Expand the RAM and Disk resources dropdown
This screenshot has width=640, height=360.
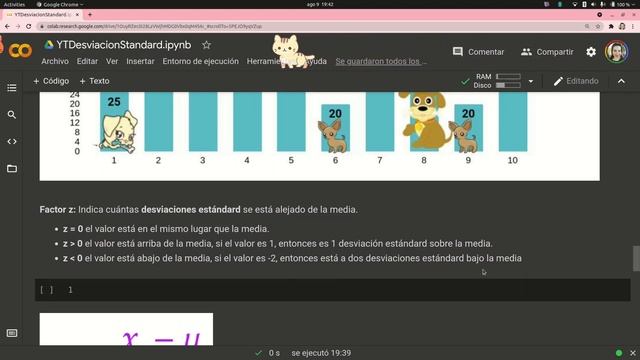pos(531,81)
